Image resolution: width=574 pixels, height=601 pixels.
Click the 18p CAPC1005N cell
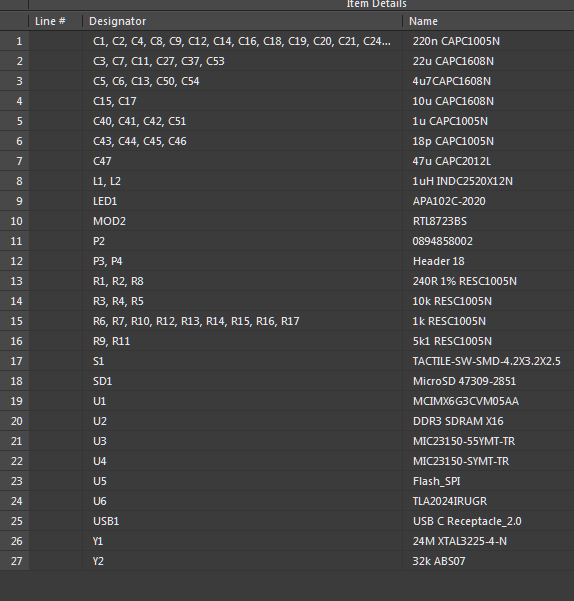(x=489, y=141)
